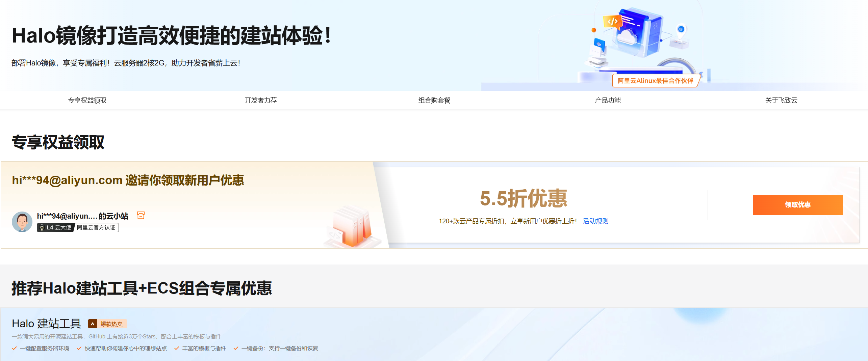Click the 专享权益领取 section heading
The height and width of the screenshot is (361, 868).
coord(58,142)
